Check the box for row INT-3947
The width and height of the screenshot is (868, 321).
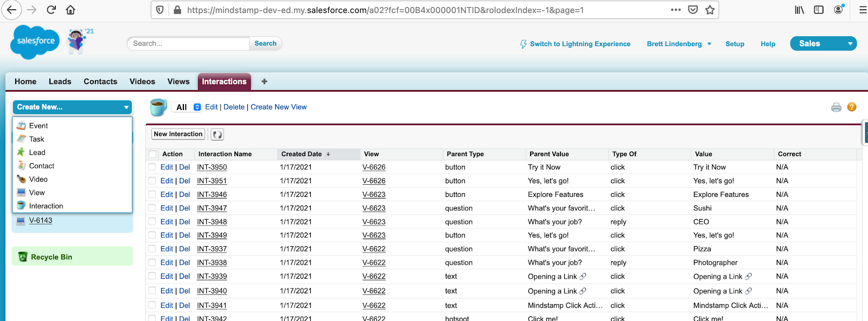click(x=152, y=208)
